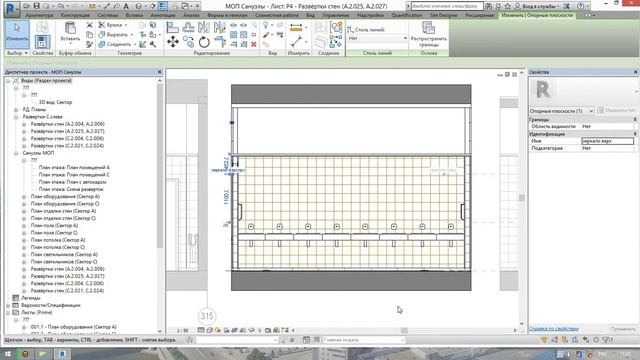Viewport: 640px width, 360px height.
Task: Select the Rotate tool
Action: click(204, 42)
